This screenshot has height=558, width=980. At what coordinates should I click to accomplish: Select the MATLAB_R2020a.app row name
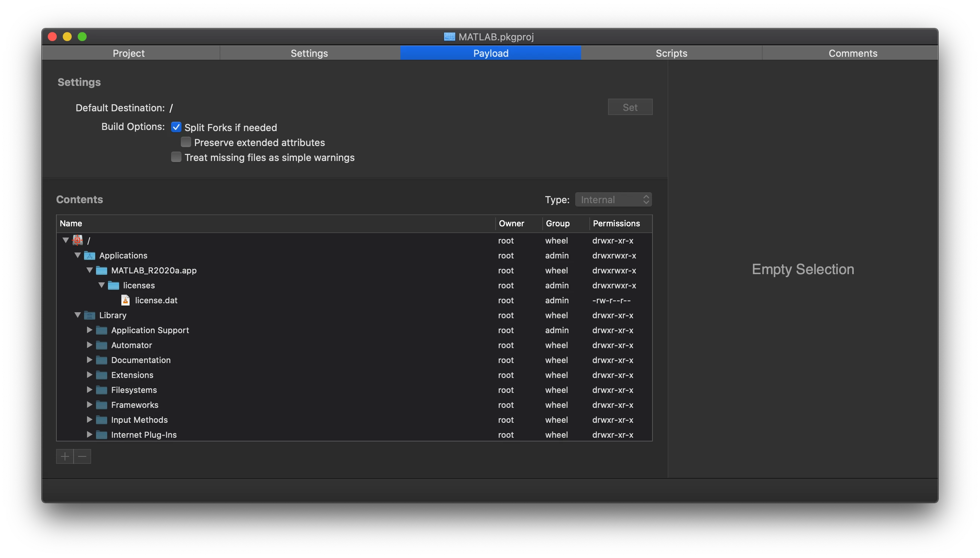tap(154, 270)
